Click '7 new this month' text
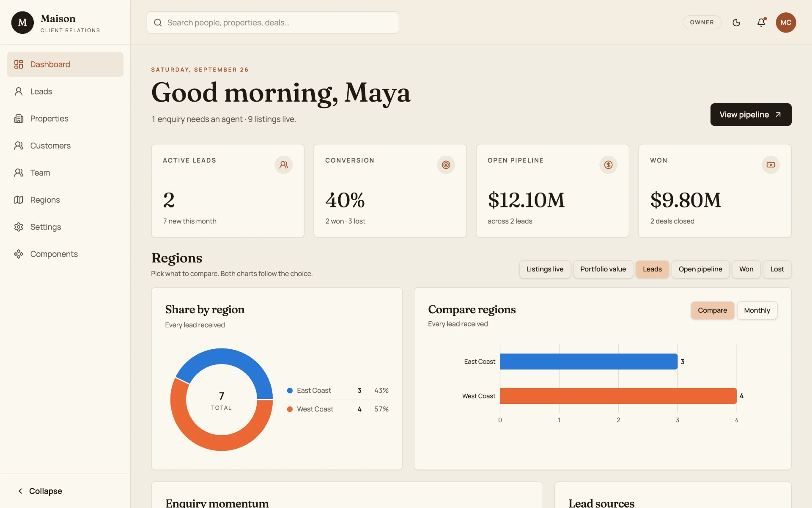The height and width of the screenshot is (508, 812). [190, 221]
